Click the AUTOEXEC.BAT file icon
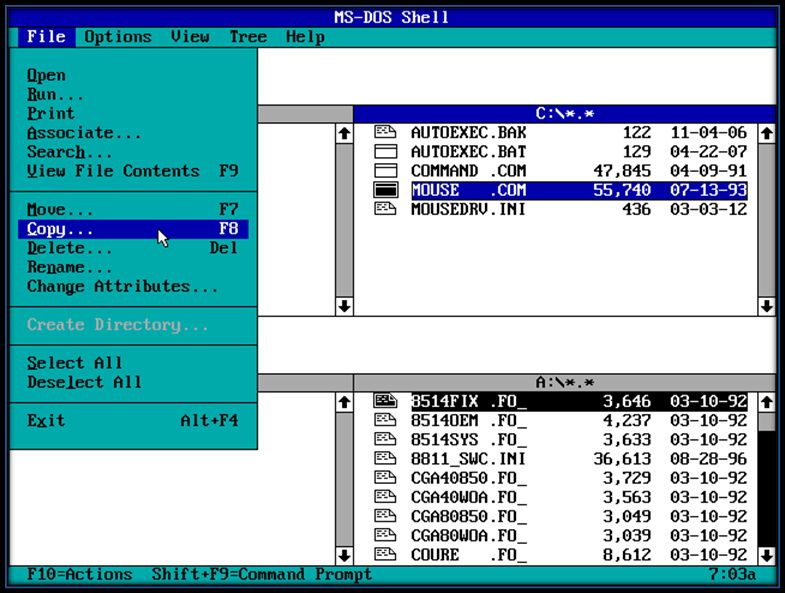 (385, 151)
